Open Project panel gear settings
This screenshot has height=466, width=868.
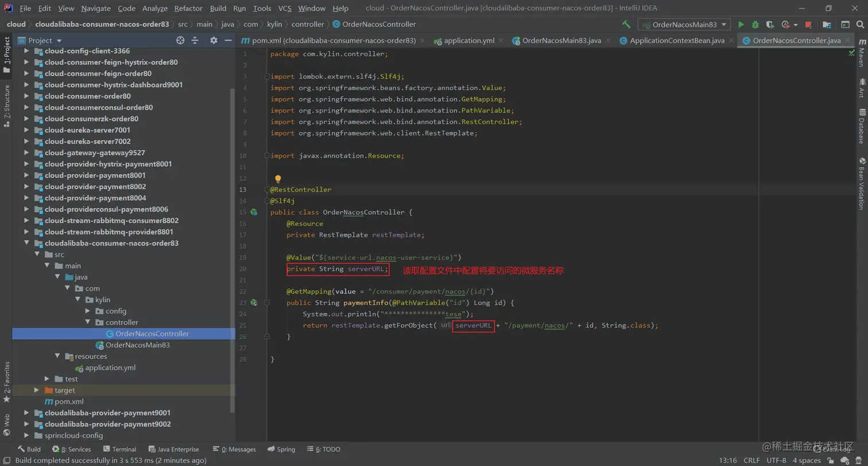(214, 40)
